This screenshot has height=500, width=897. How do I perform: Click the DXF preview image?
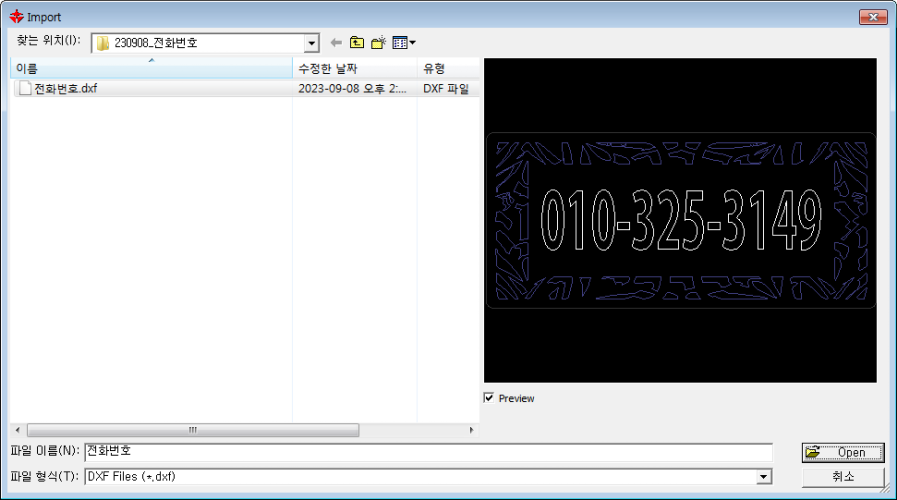[680, 220]
